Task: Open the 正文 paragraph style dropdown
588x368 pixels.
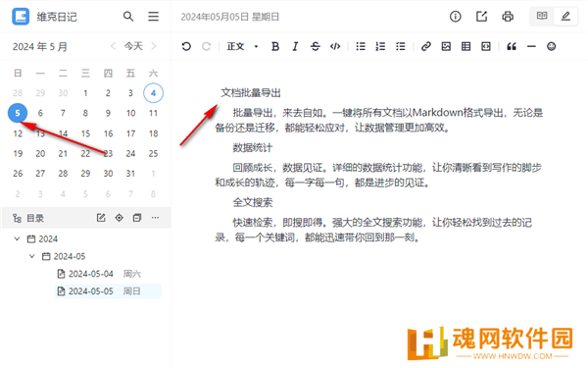Action: tap(242, 46)
